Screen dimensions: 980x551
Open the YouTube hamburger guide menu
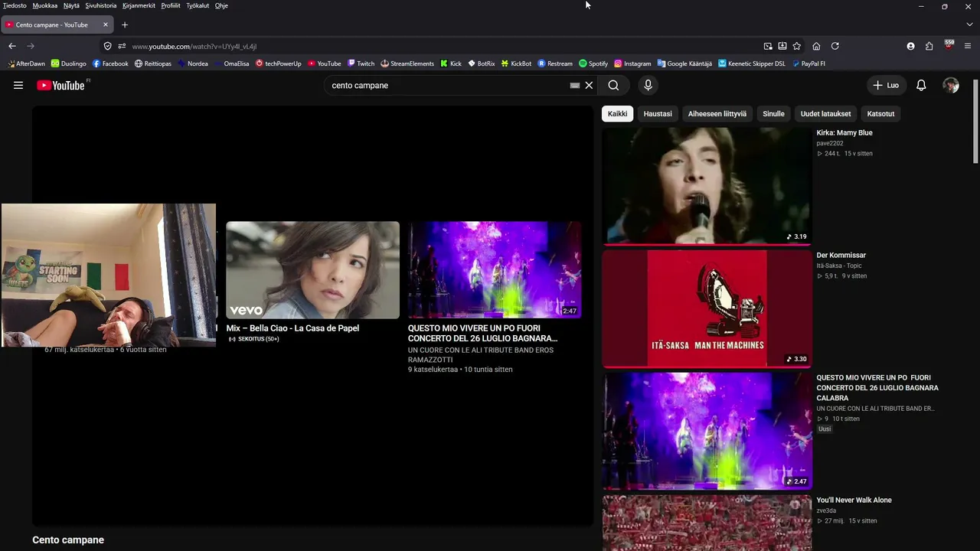(18, 85)
